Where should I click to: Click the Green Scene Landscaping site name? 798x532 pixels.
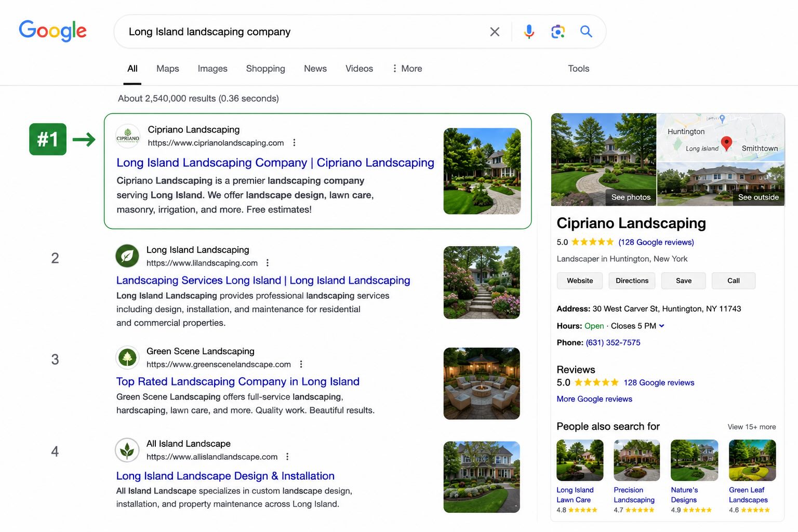pyautogui.click(x=201, y=351)
